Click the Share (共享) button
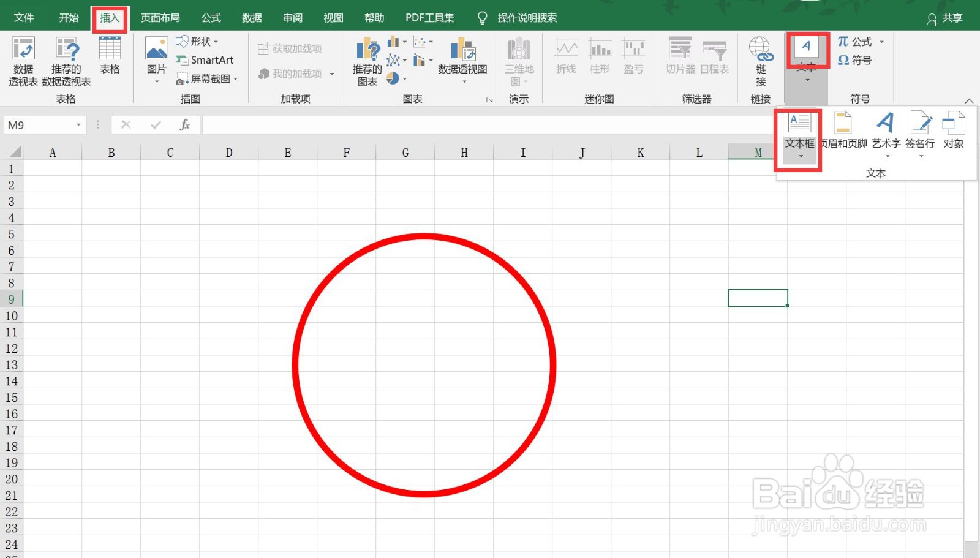This screenshot has width=980, height=558. pyautogui.click(x=944, y=18)
